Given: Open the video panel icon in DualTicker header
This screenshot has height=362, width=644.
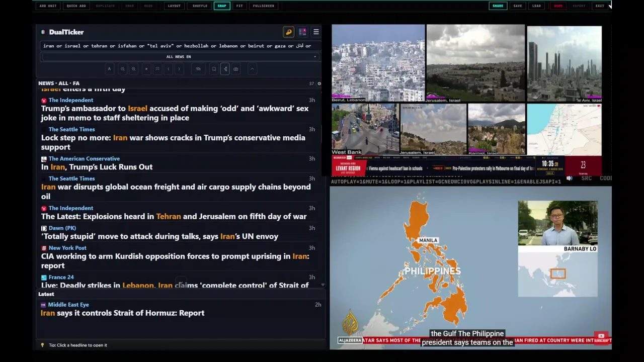Looking at the screenshot, I should pyautogui.click(x=302, y=32).
